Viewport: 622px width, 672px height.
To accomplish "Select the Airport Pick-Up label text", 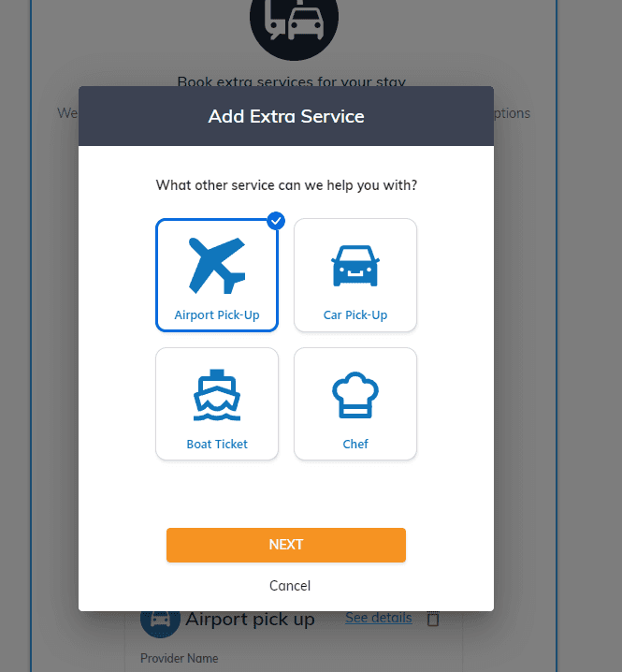I will (217, 315).
